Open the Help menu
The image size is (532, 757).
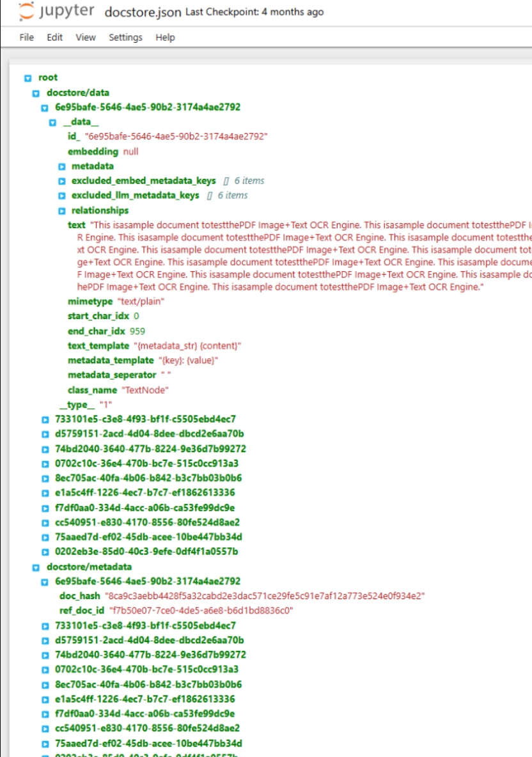coord(165,37)
